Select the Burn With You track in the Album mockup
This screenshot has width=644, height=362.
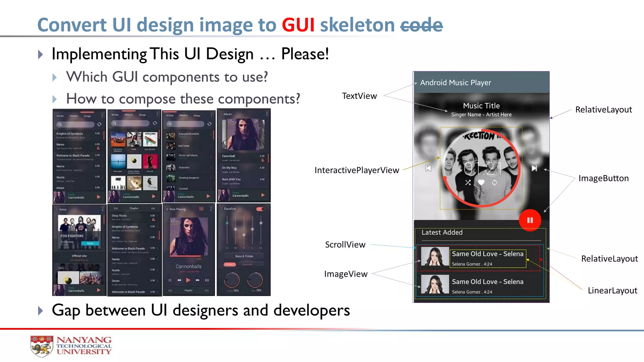click(x=243, y=181)
